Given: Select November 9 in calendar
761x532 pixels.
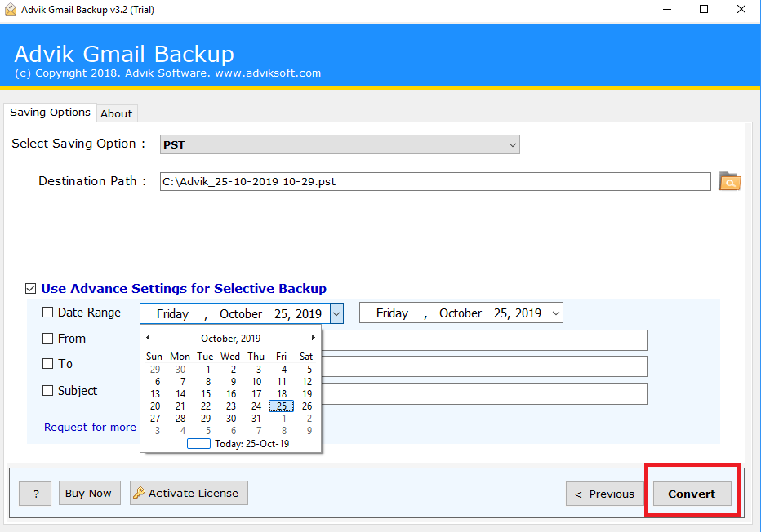Looking at the screenshot, I should coord(309,431).
